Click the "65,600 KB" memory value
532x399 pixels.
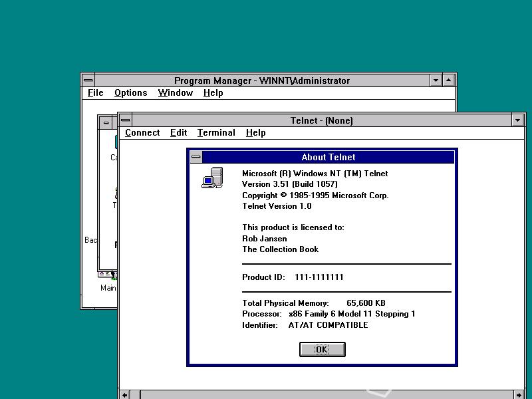tap(366, 303)
